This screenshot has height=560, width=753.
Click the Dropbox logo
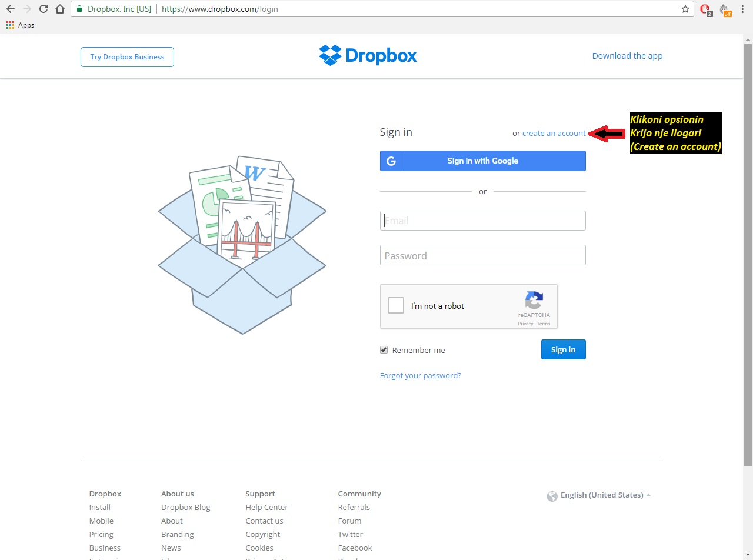click(368, 56)
